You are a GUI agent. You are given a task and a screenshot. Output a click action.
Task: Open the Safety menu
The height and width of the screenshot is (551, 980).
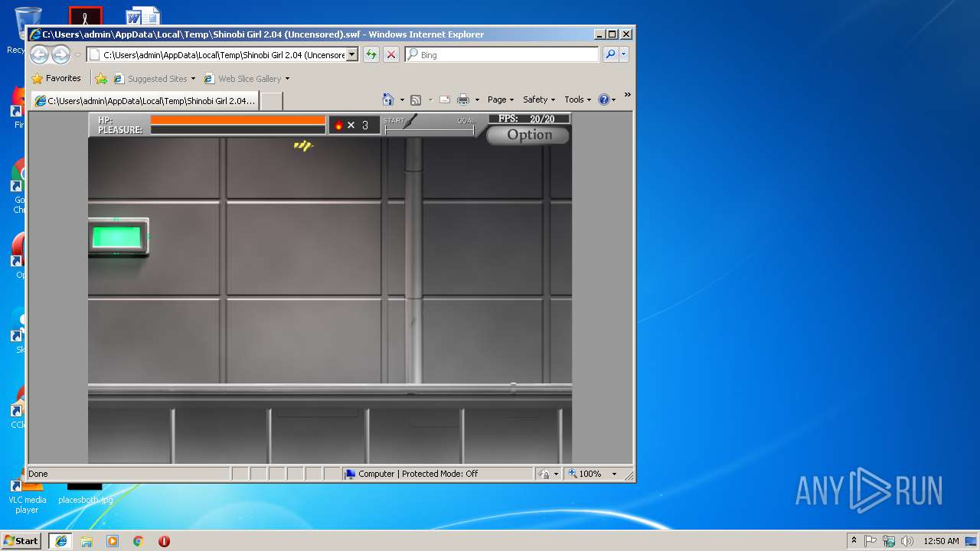tap(539, 99)
